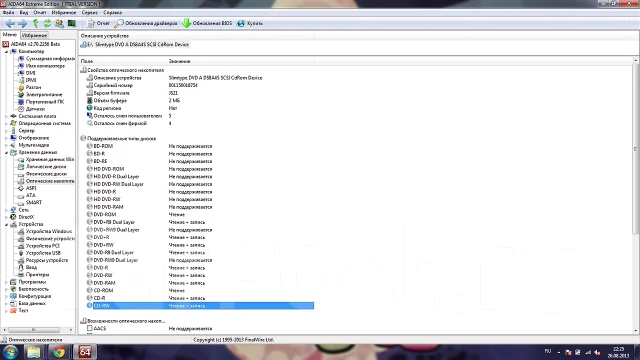Open the Избранное menu in menu bar
Screen dimensions: 640x360
point(64,13)
